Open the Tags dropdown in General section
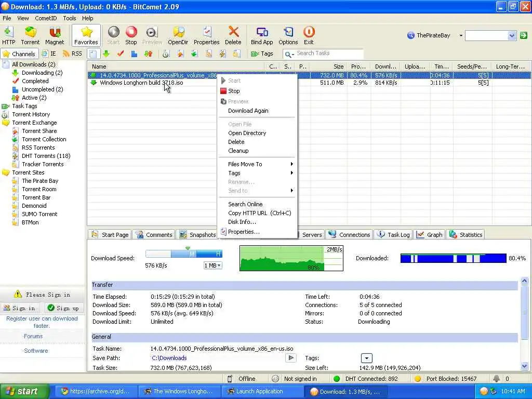 tap(366, 358)
